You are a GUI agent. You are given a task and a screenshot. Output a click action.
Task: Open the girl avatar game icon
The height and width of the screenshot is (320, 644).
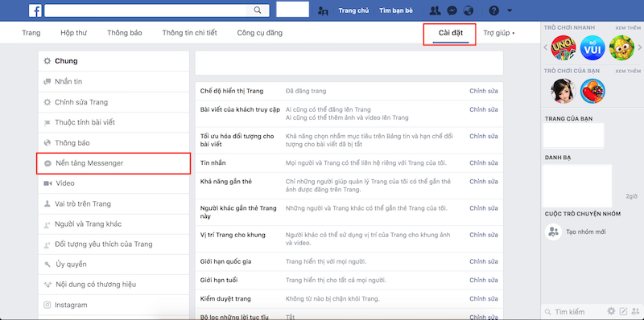click(x=563, y=91)
